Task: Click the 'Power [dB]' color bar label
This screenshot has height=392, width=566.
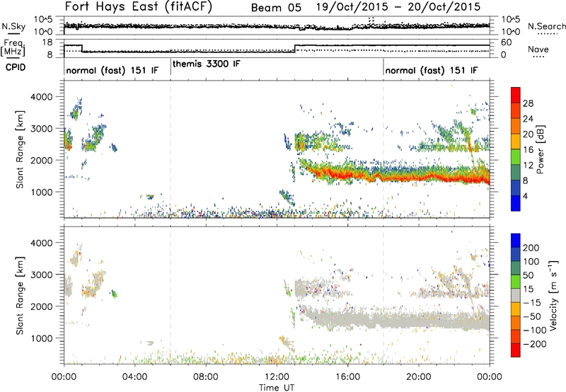Action: click(x=540, y=149)
